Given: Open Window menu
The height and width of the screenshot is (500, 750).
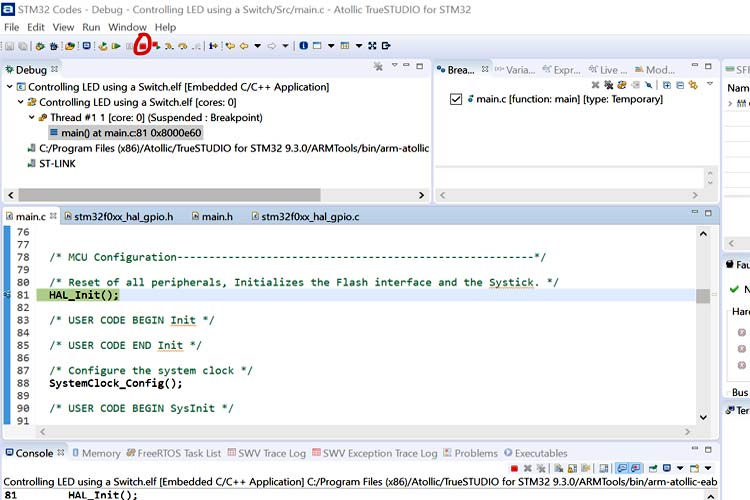Looking at the screenshot, I should coord(127,27).
